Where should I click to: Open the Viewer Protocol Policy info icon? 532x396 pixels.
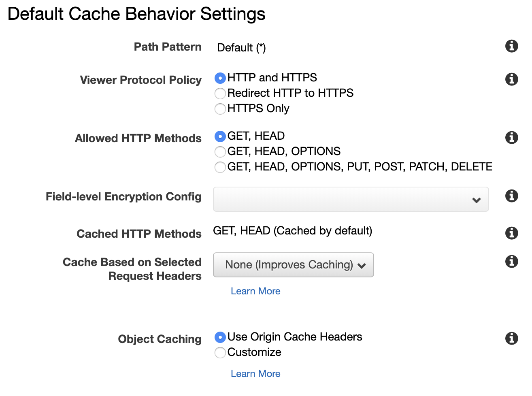[x=511, y=79]
